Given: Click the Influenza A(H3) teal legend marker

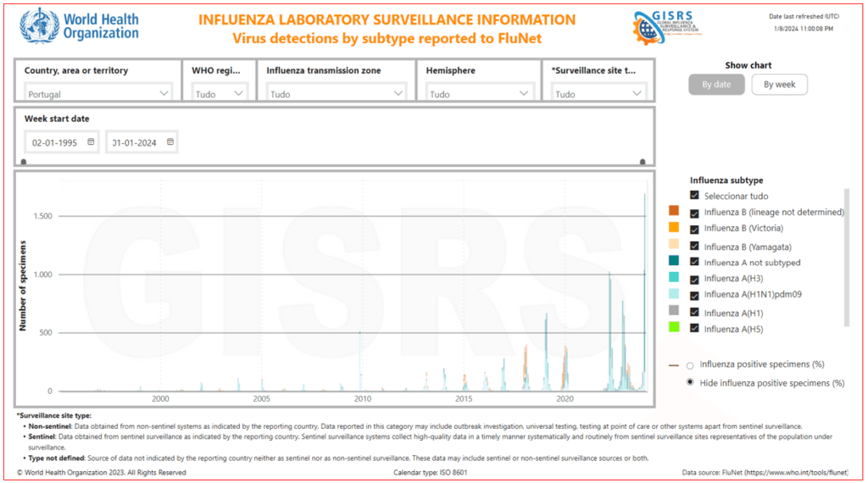Looking at the screenshot, I should click(674, 278).
